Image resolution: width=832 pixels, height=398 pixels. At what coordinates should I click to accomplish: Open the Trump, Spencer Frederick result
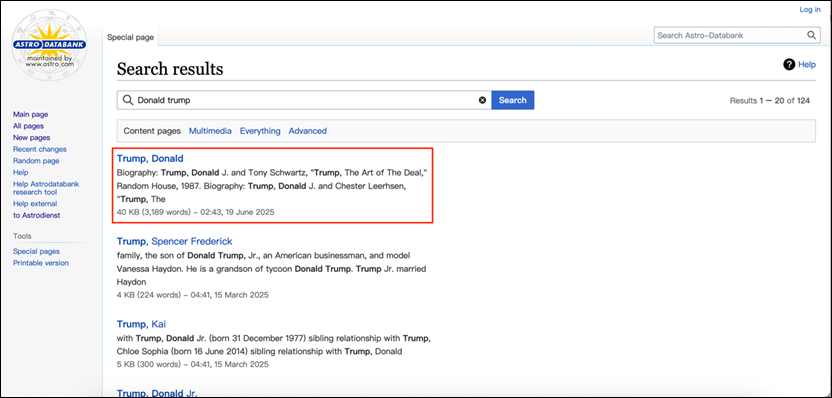click(175, 241)
